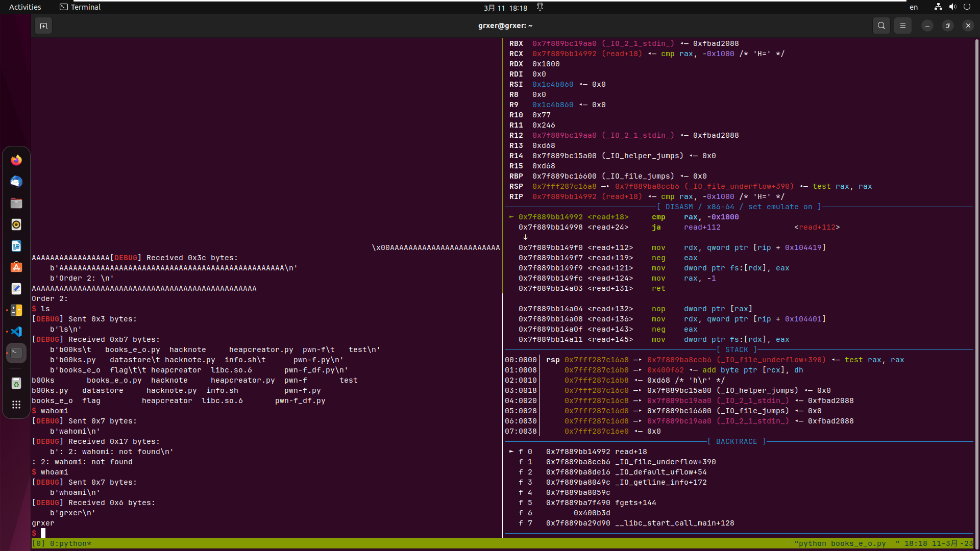Click the RBX register label
Viewport: 980px width, 551px height.
pyautogui.click(x=516, y=43)
